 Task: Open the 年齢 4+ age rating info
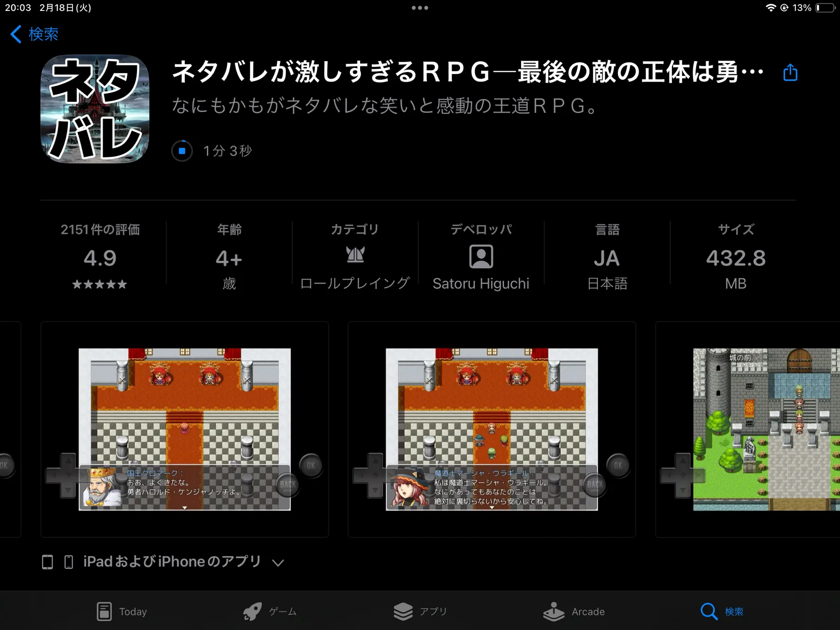click(x=229, y=256)
